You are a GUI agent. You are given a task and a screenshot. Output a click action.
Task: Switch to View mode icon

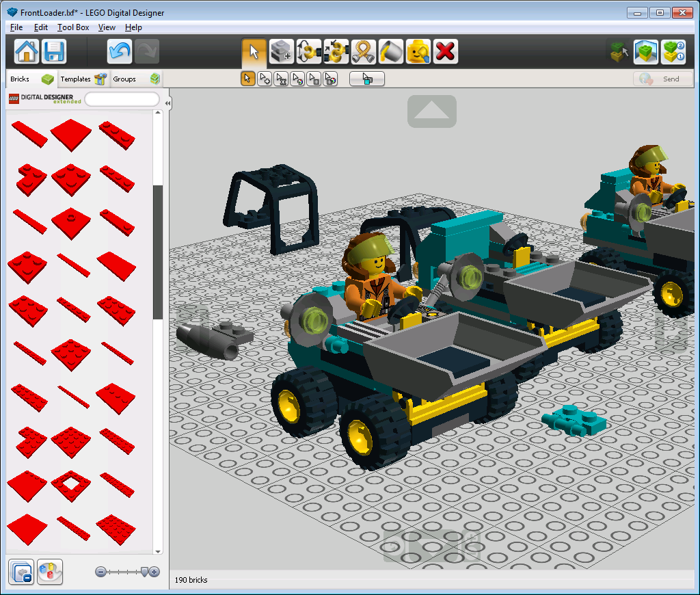click(645, 51)
